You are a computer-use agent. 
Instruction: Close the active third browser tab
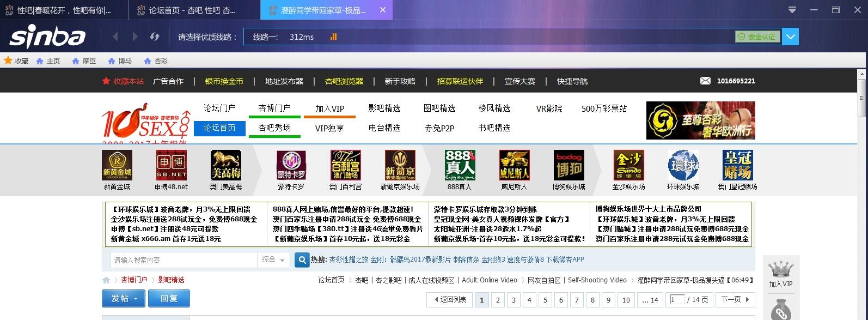383,10
